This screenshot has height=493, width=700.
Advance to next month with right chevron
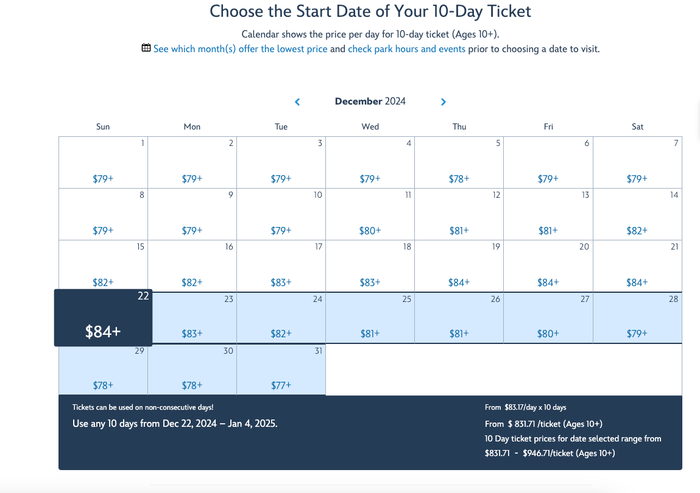click(x=443, y=102)
